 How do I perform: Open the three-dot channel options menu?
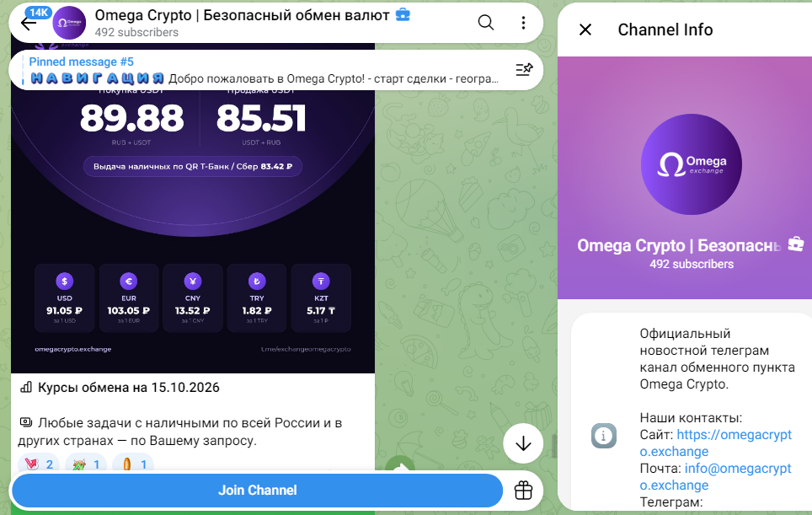pyautogui.click(x=523, y=22)
